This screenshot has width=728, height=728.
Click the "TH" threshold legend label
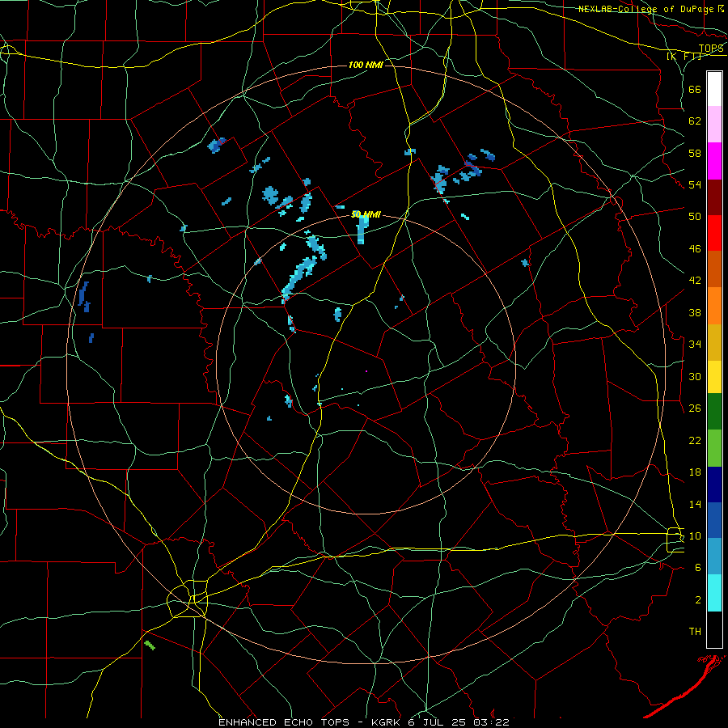tap(695, 632)
